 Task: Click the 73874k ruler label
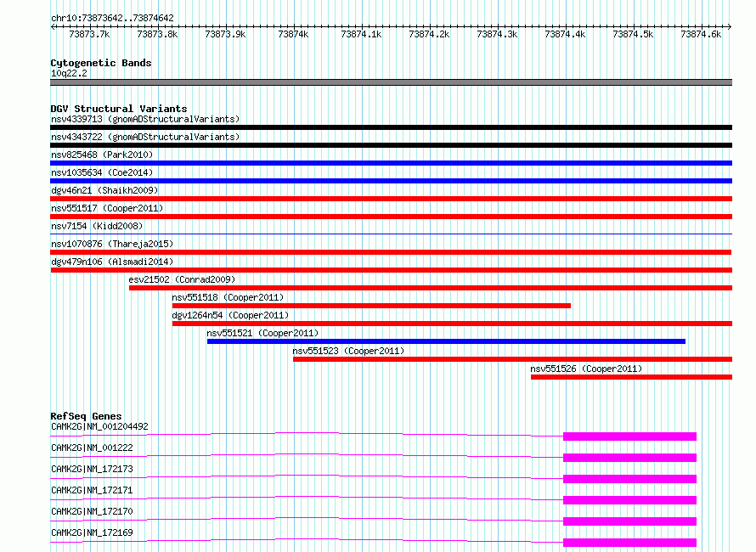point(293,34)
